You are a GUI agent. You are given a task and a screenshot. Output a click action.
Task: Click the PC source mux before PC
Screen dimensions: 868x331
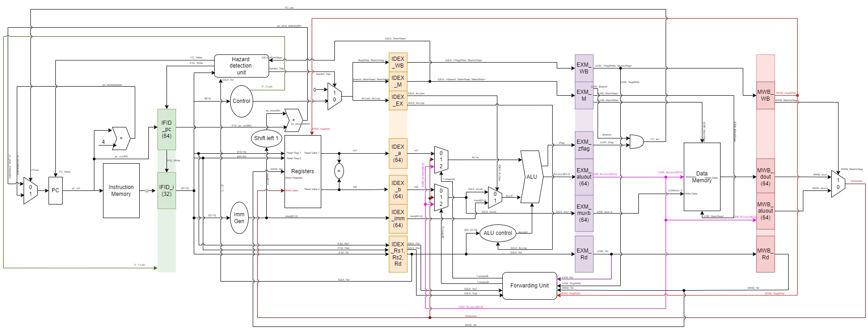pyautogui.click(x=30, y=190)
